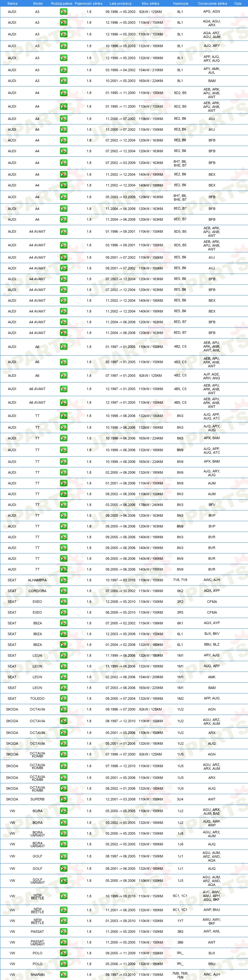Click production years '12.2008 -> 05.2010'
Viewport: 248px width, 980px height.
[121, 602]
